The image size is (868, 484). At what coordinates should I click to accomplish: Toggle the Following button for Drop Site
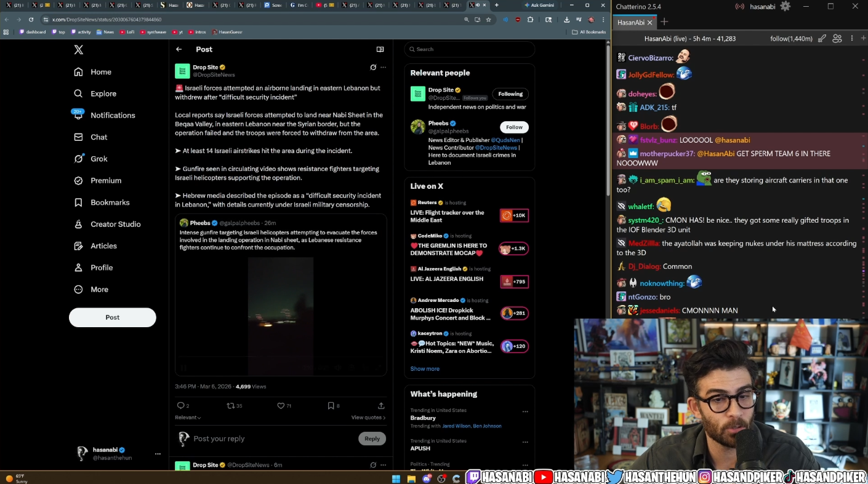click(x=510, y=94)
